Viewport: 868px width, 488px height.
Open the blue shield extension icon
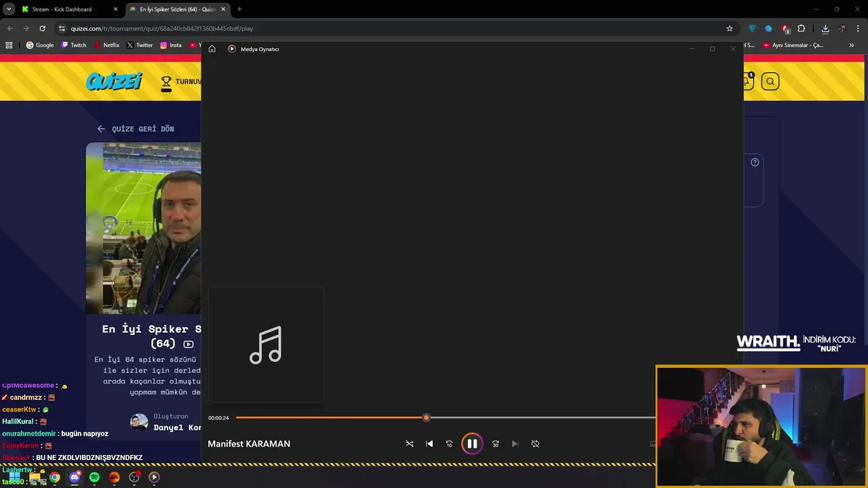pos(752,28)
